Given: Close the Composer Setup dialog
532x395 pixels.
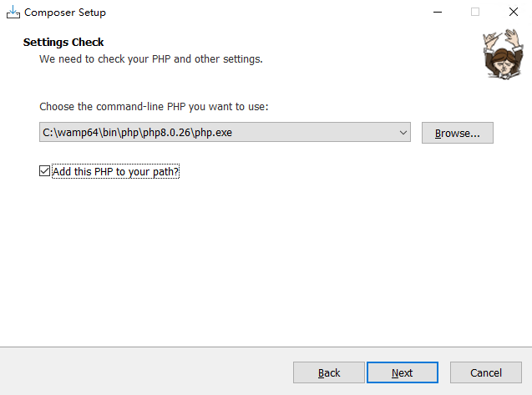Looking at the screenshot, I should [513, 13].
